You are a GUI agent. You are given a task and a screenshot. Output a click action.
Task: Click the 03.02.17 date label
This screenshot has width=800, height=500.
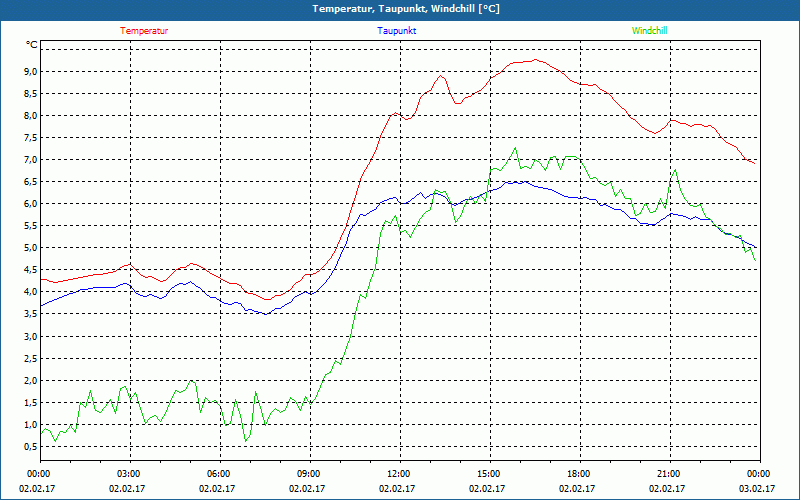[x=757, y=489]
